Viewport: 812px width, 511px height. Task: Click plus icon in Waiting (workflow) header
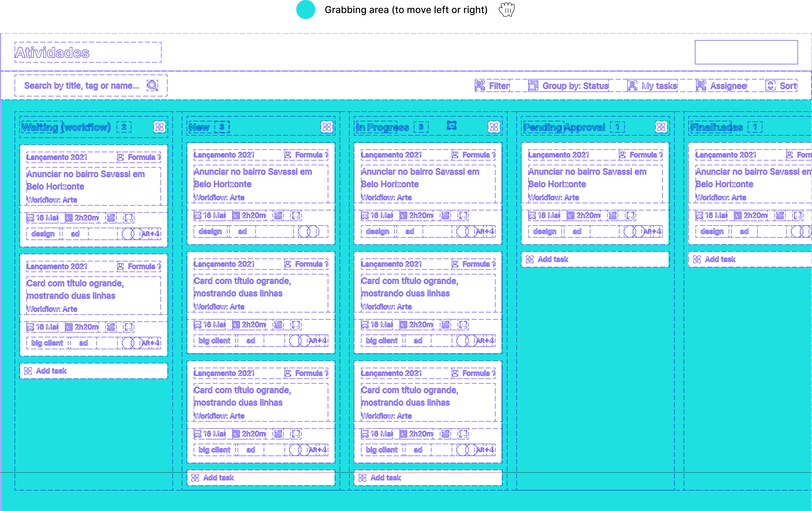click(160, 127)
